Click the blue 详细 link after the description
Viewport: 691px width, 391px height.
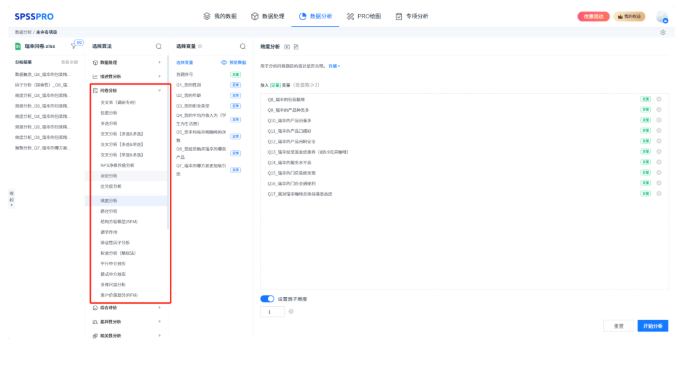coord(334,66)
